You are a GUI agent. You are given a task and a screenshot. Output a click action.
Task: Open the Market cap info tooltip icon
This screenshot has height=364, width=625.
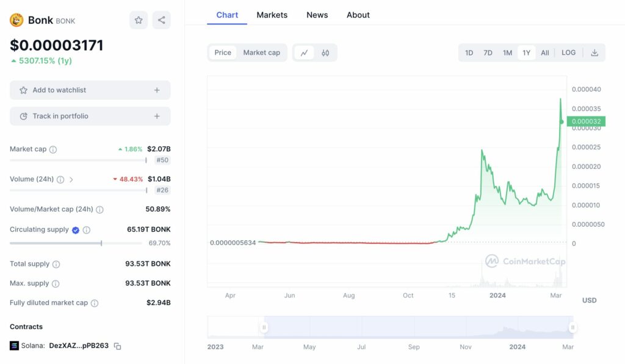[53, 149]
